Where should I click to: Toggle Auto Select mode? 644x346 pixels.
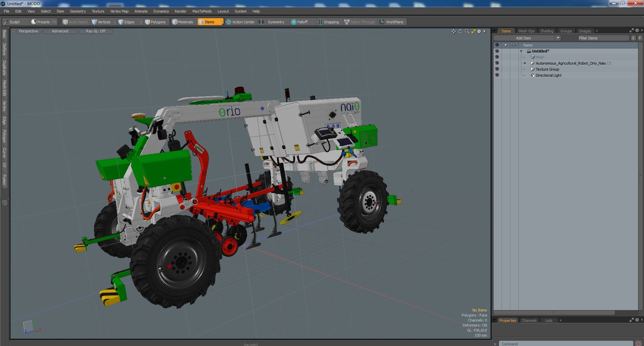(x=75, y=22)
